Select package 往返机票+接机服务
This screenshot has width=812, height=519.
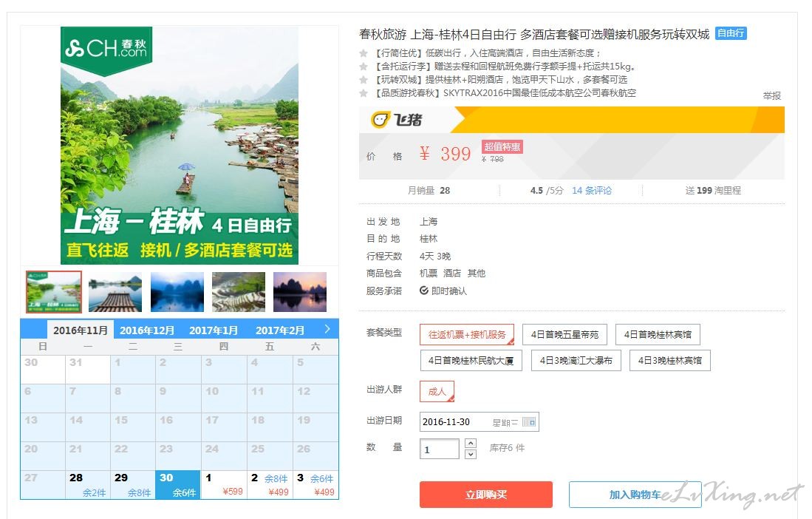tap(467, 335)
